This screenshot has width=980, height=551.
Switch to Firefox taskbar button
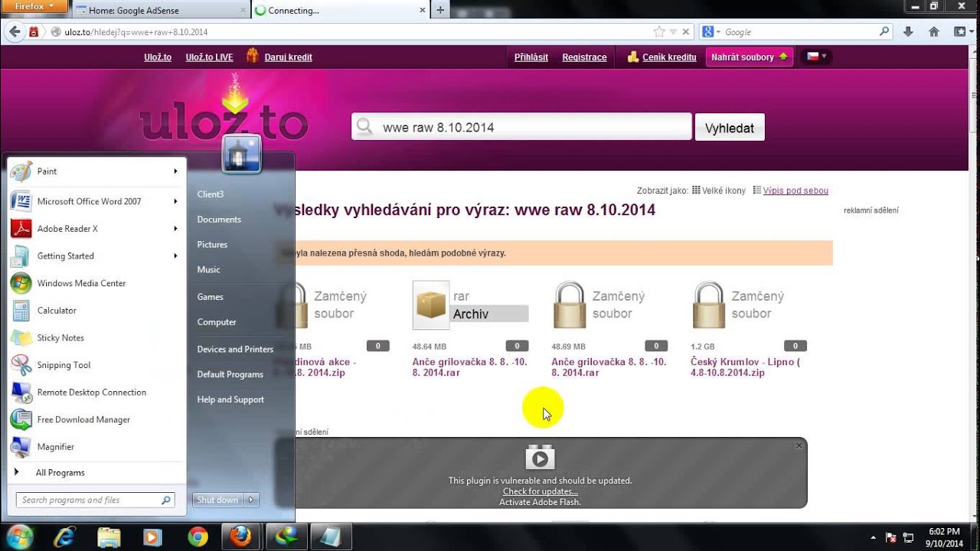point(242,537)
